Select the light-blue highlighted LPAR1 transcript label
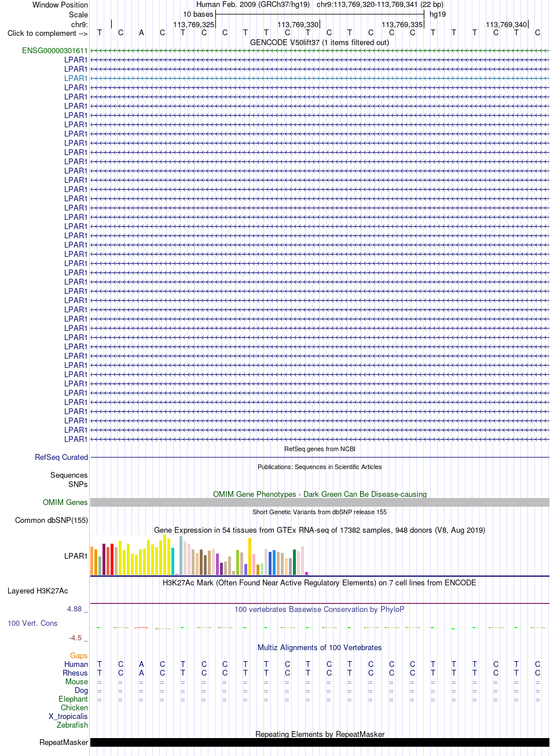The image size is (550, 756). point(76,78)
